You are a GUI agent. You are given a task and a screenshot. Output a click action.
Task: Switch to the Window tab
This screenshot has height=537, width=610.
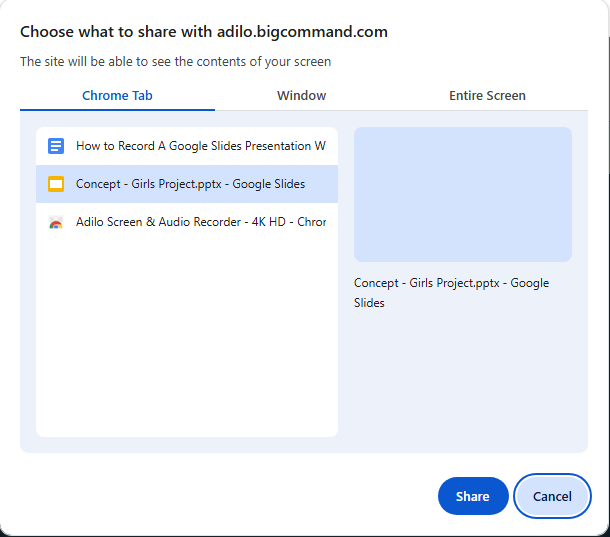click(x=301, y=96)
